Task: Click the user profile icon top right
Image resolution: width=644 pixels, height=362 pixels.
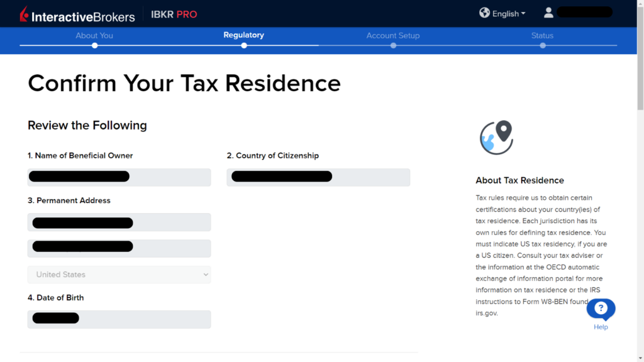Action: [548, 12]
